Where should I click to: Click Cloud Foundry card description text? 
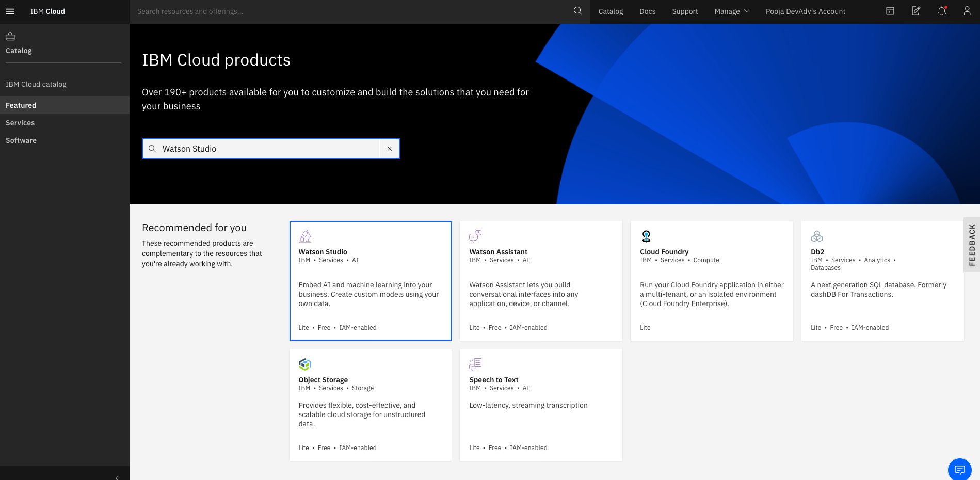coord(712,294)
